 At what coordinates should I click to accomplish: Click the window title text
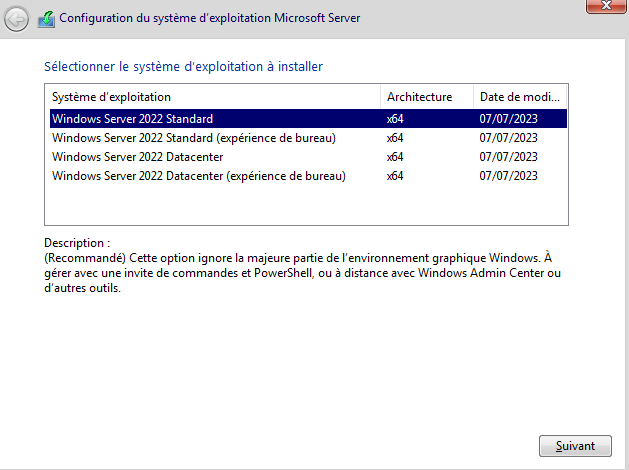[x=210, y=18]
